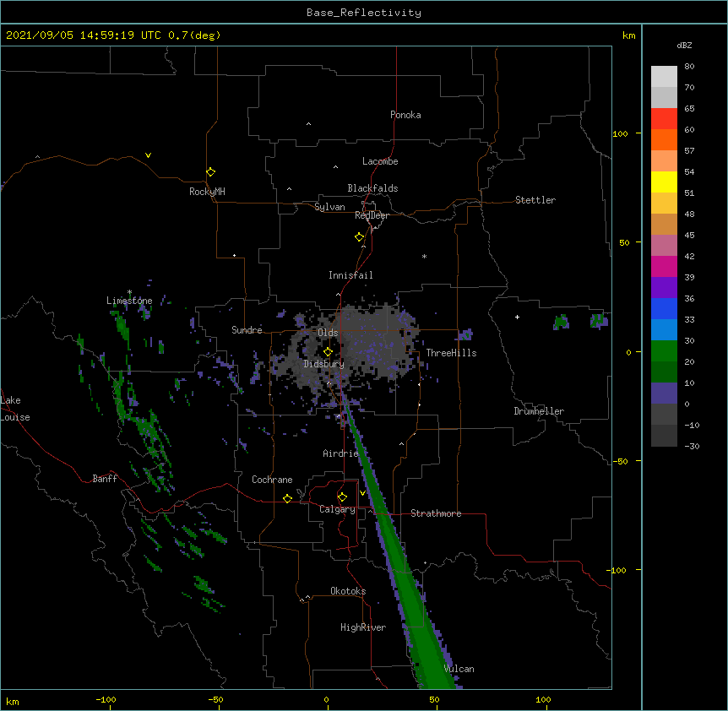Click the Strathmore label
The width and height of the screenshot is (728, 711).
click(436, 513)
